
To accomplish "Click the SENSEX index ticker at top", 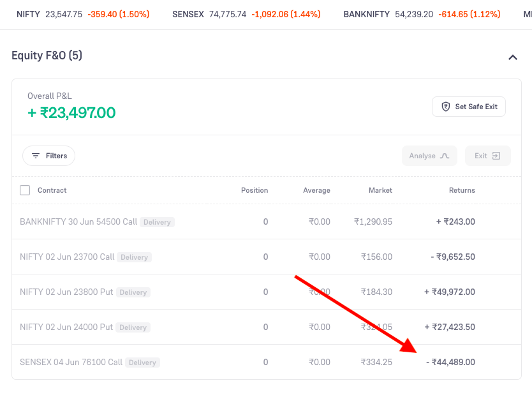I will click(x=246, y=14).
